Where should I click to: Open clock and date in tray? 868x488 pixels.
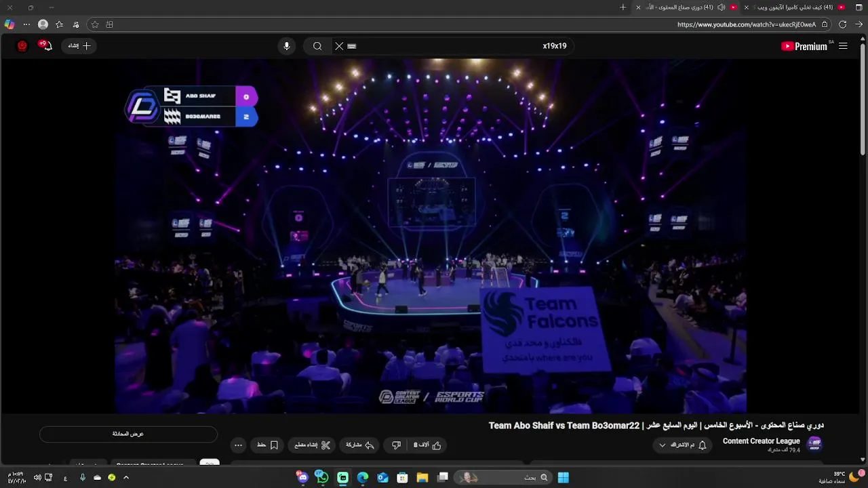[x=16, y=478]
